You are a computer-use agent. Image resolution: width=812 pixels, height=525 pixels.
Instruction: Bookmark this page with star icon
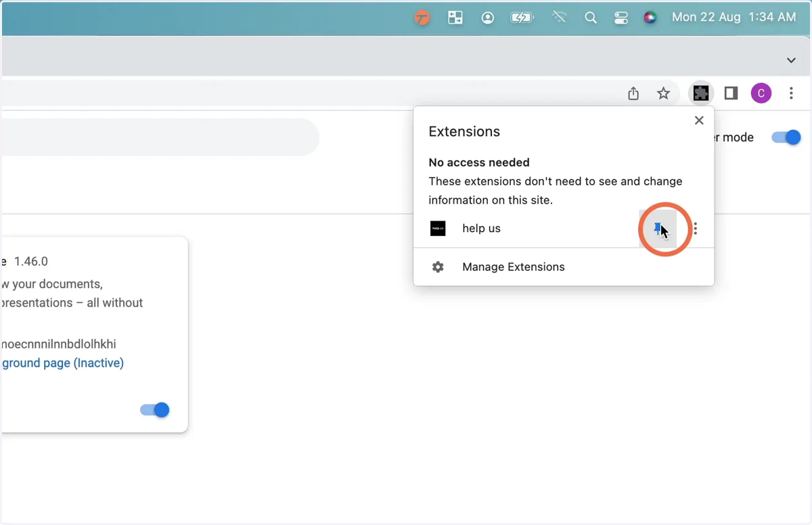point(664,93)
